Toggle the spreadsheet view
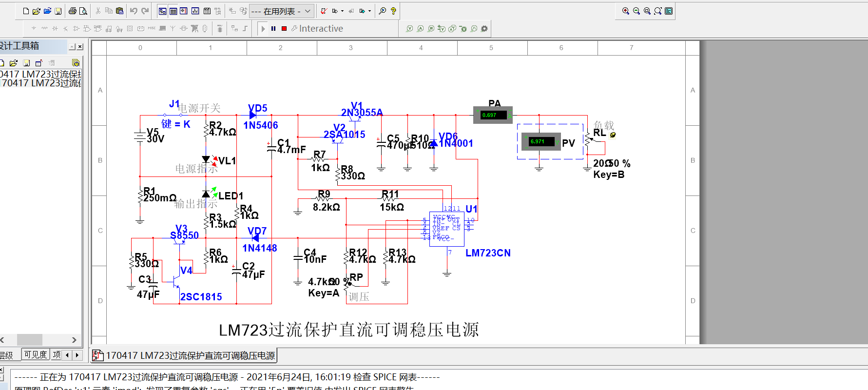The height and width of the screenshot is (390, 868). [x=173, y=11]
